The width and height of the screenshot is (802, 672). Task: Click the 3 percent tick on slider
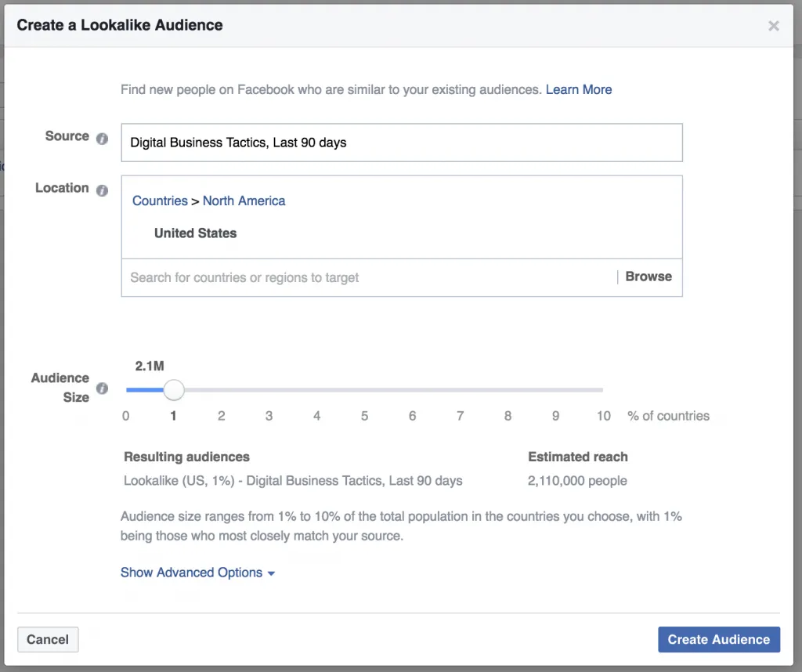point(269,389)
